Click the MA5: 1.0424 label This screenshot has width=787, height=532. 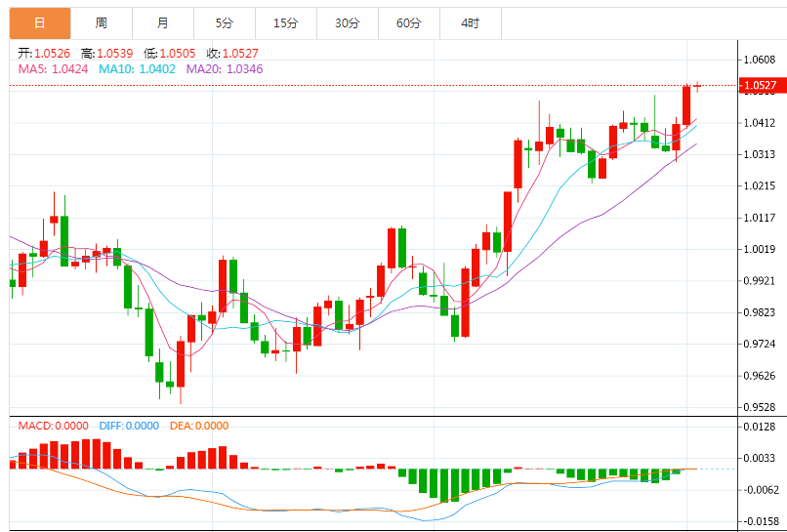coord(53,68)
